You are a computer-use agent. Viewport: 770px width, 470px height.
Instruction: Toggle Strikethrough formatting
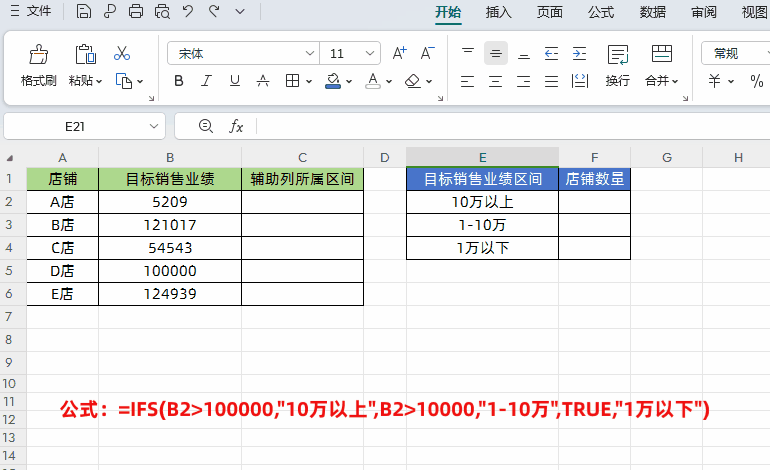coord(263,81)
